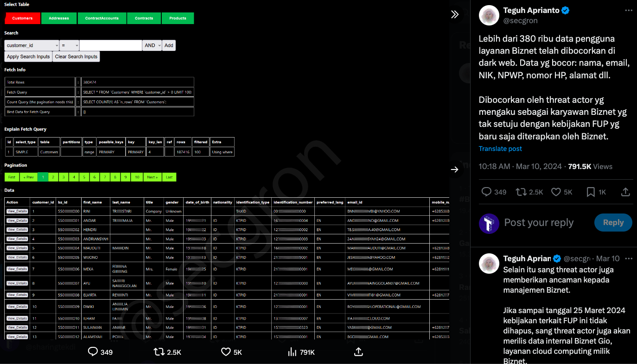Click the Post your reply field

pyautogui.click(x=538, y=222)
